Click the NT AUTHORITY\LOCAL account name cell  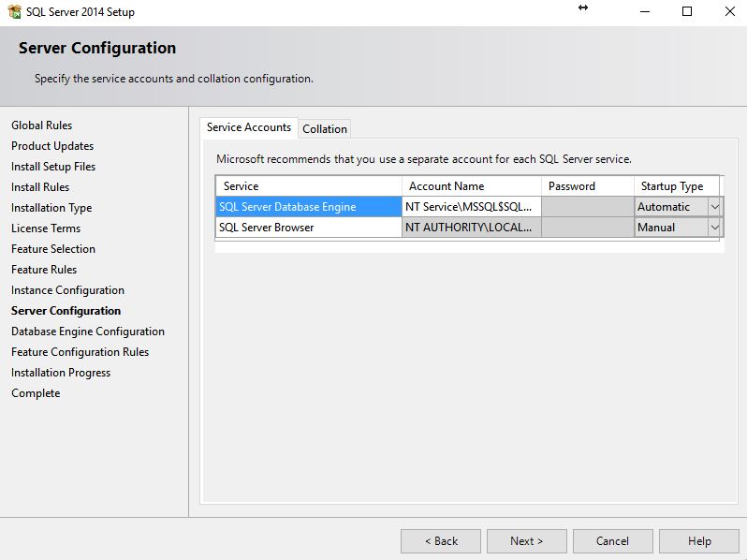[472, 228]
